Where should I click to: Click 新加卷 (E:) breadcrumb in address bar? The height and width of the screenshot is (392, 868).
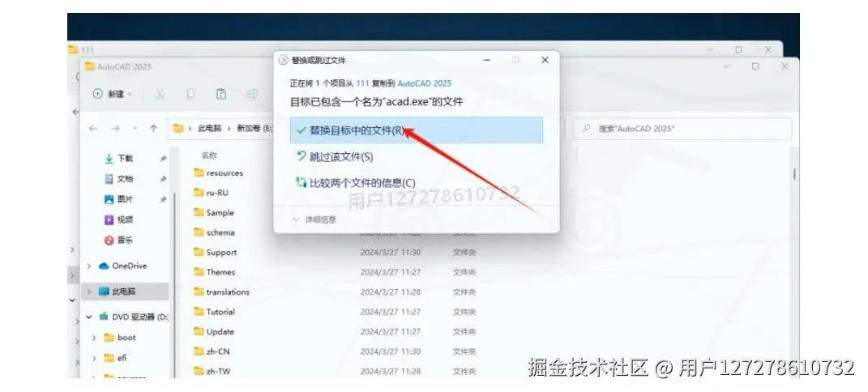click(255, 128)
